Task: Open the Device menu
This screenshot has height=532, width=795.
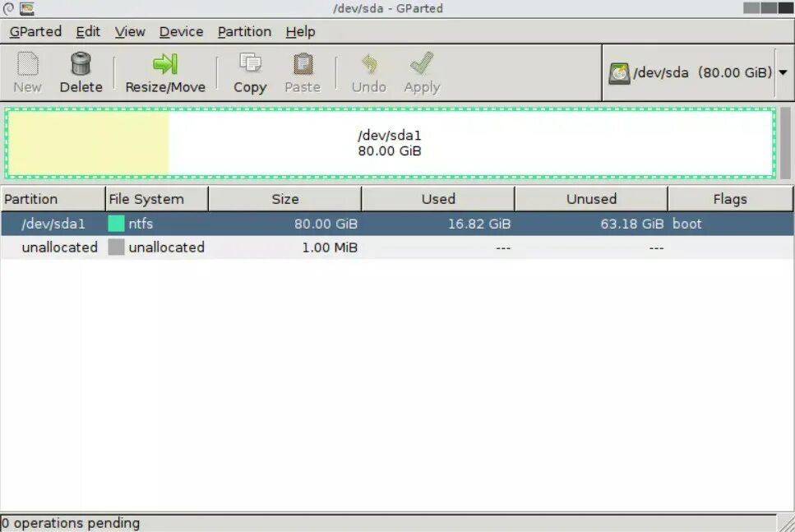Action: pos(181,31)
